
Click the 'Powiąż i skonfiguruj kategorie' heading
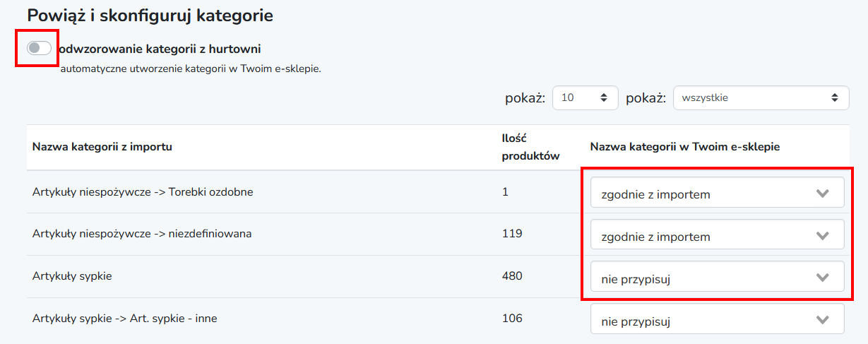150,15
